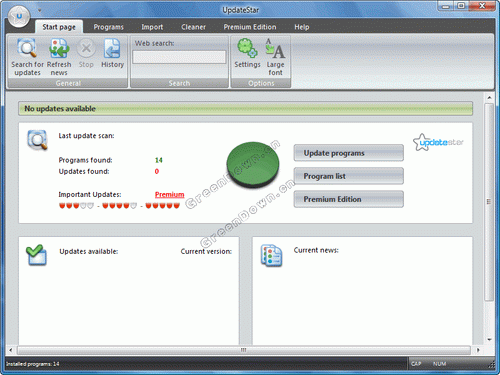Viewport: 500px width, 375px height.
Task: Open the Programs tab
Action: pos(108,27)
